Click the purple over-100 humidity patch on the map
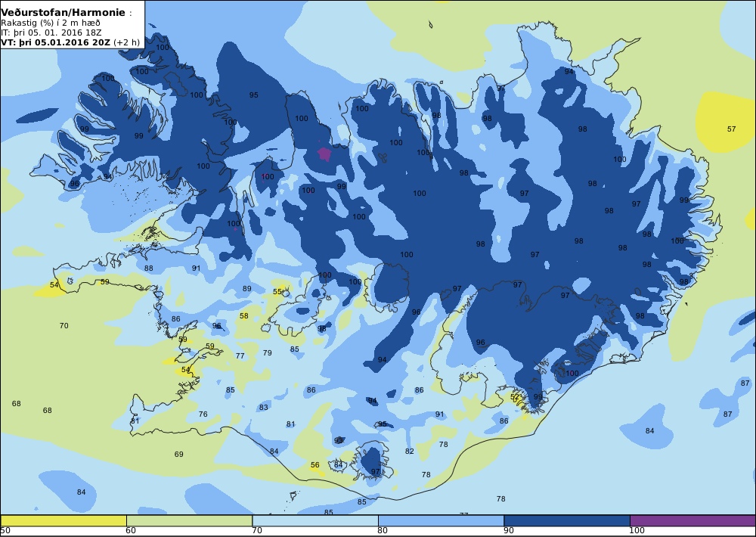Viewport: 756px width, 537px height. click(324, 154)
